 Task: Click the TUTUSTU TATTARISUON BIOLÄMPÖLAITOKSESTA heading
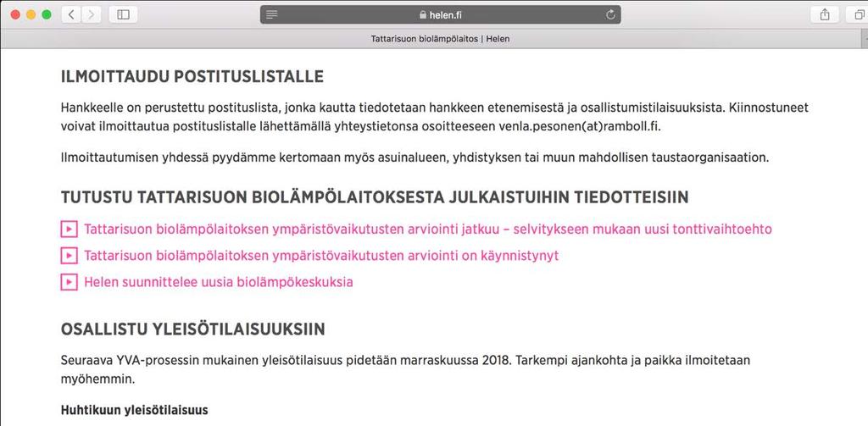[x=374, y=197]
